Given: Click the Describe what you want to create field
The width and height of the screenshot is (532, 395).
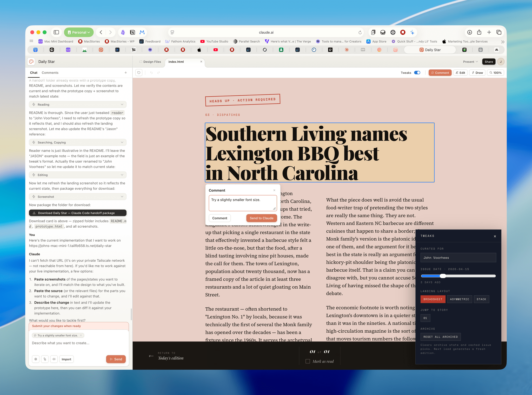Looking at the screenshot, I should pos(78,343).
